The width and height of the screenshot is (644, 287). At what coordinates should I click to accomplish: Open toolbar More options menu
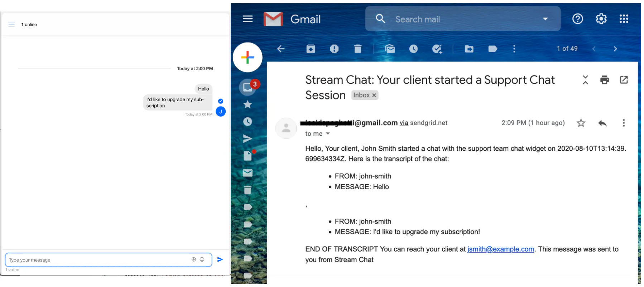(514, 49)
